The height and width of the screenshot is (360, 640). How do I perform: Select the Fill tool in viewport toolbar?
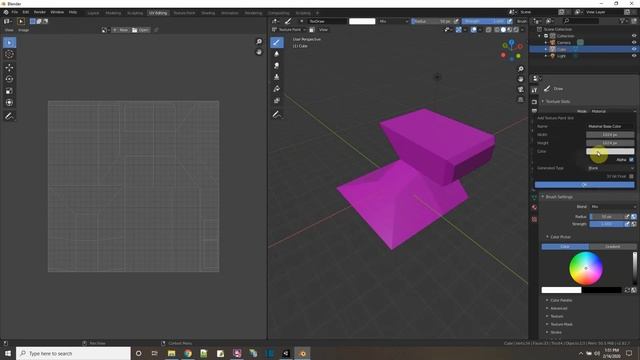[x=277, y=89]
